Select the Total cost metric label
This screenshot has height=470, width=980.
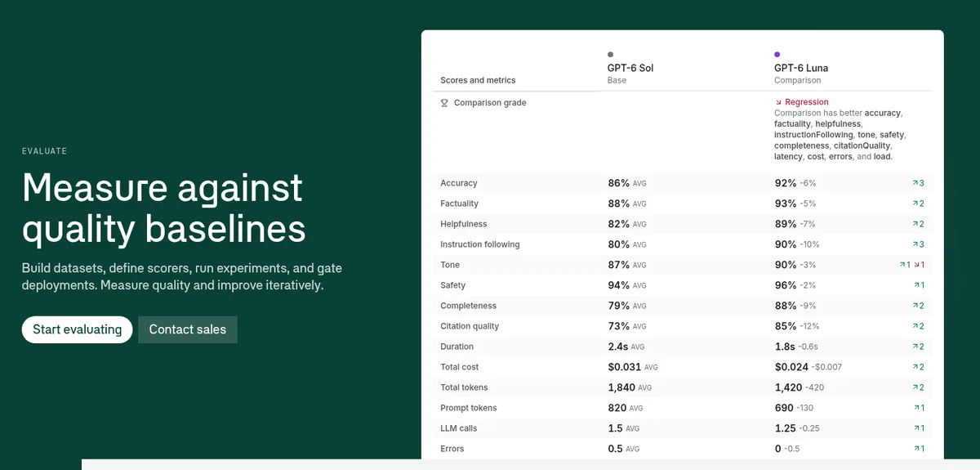460,367
